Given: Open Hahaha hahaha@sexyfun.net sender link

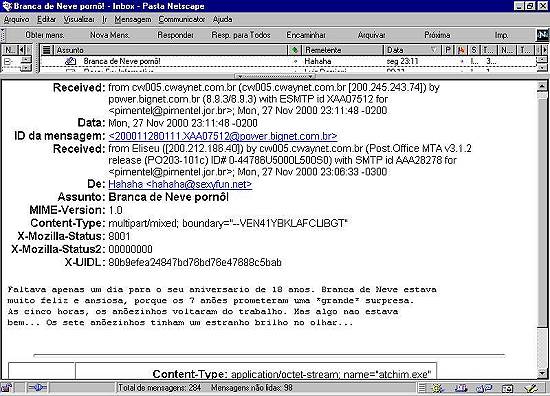Looking at the screenshot, I should [180, 184].
